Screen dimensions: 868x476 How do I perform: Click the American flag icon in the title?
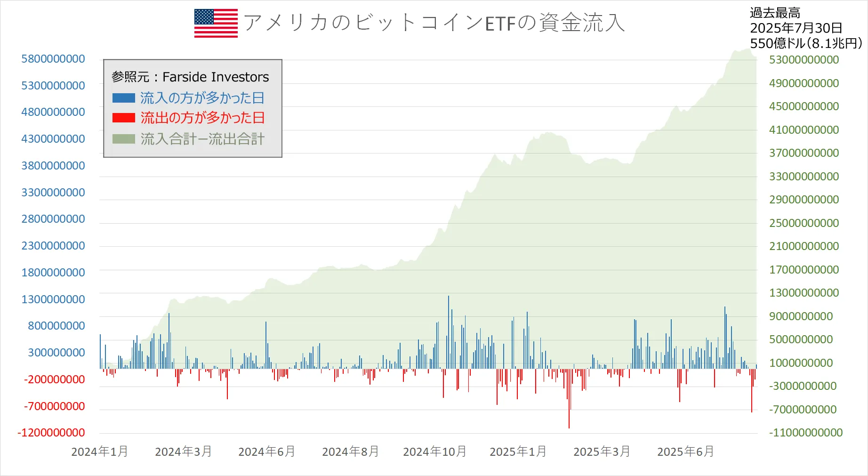[215, 23]
